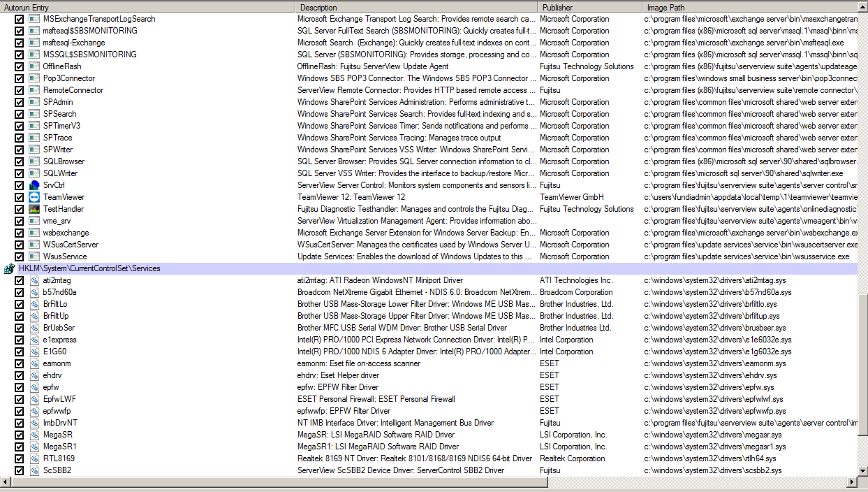The image size is (868, 492).
Task: Click the BrFiltLo driver icon
Action: (x=34, y=304)
